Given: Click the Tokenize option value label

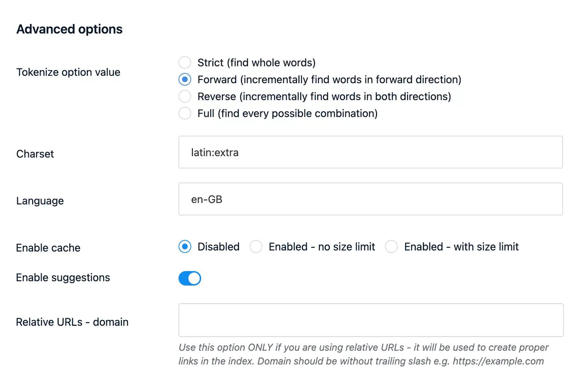Looking at the screenshot, I should 68,72.
